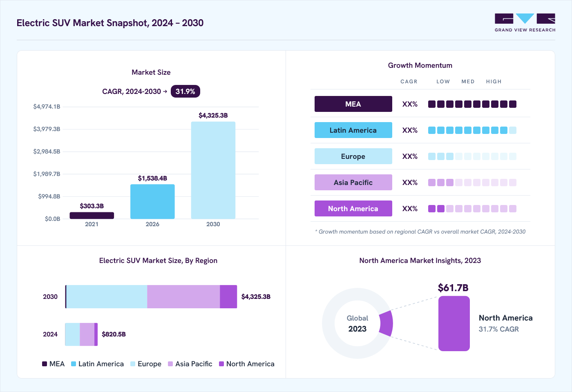Click the $4,974.1B axis label
The image size is (572, 392).
pyautogui.click(x=47, y=107)
